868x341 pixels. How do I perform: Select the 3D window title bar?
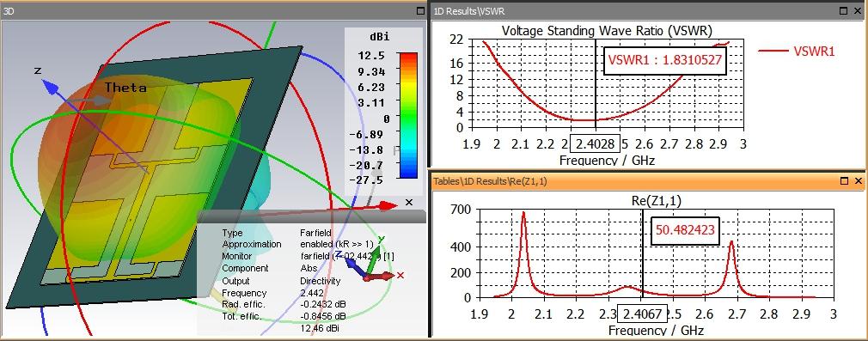[214, 10]
